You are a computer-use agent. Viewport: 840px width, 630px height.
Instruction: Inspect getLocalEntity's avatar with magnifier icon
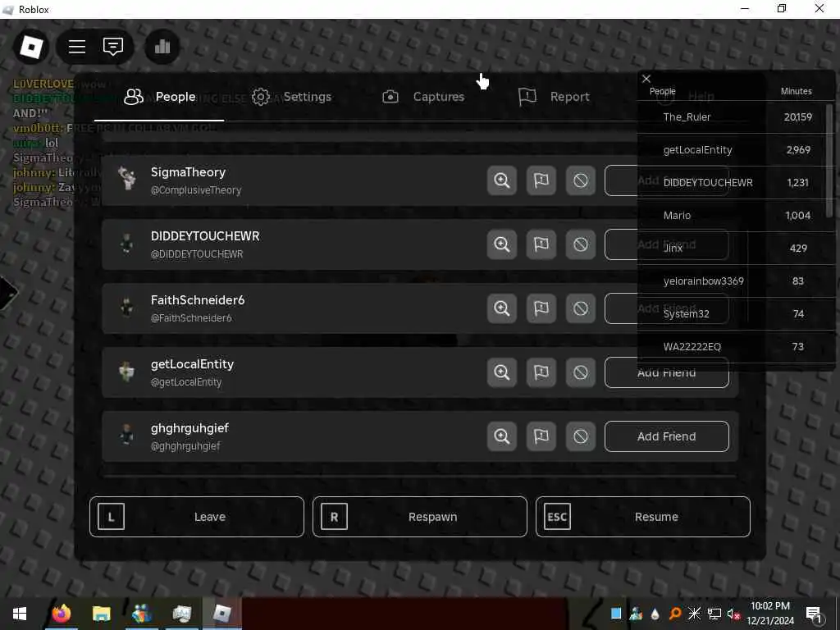pos(502,372)
